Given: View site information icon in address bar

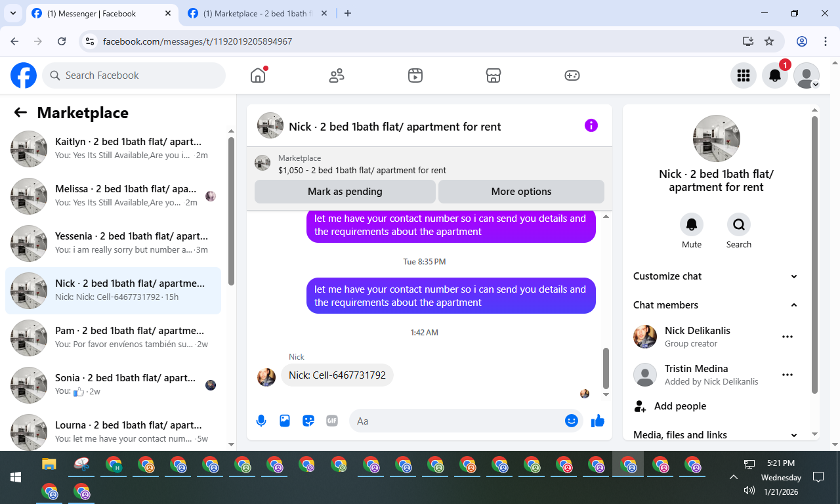Looking at the screenshot, I should click(91, 41).
